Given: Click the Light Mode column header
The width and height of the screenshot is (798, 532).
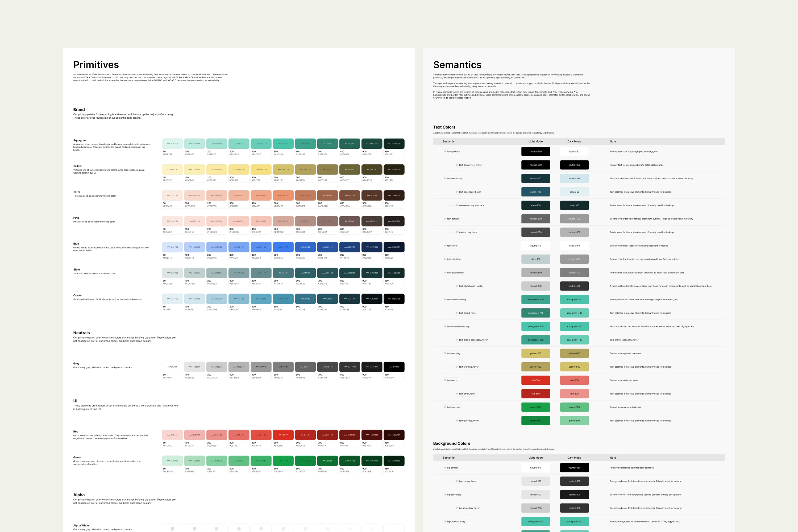Looking at the screenshot, I should 536,142.
